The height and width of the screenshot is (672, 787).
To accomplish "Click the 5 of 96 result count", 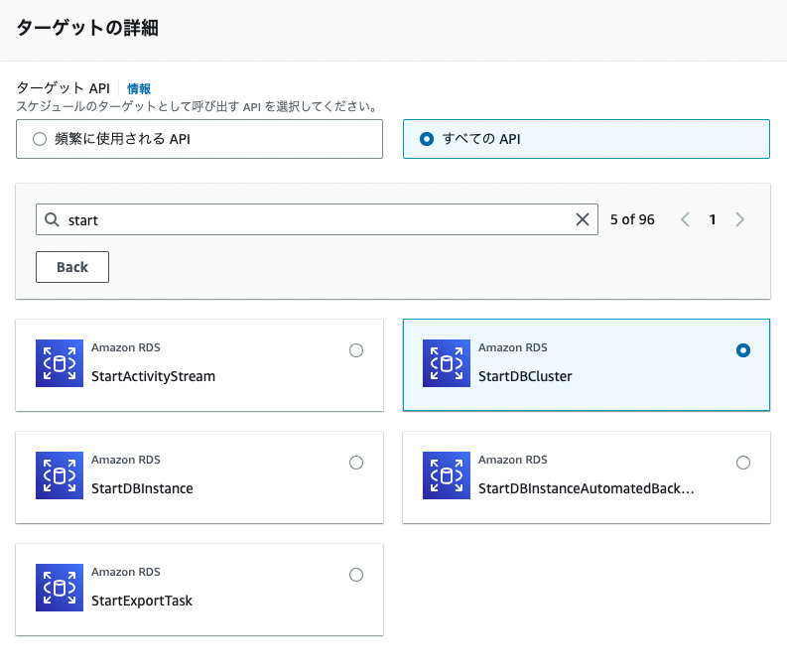I will click(x=632, y=219).
